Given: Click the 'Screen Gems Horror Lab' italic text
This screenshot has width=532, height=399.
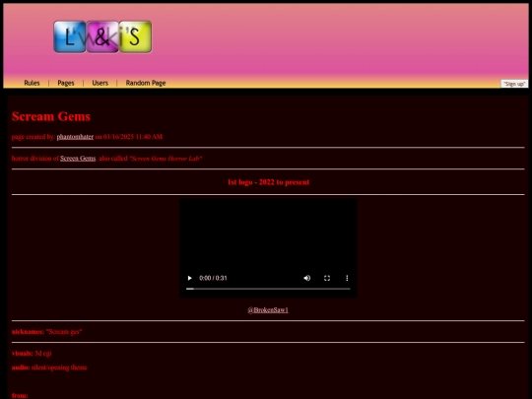Looking at the screenshot, I should (166, 159).
